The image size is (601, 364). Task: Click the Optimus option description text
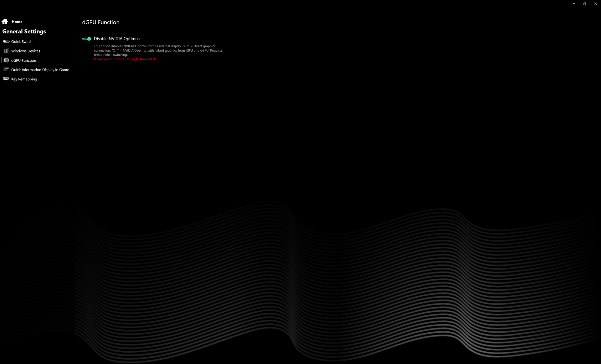pyautogui.click(x=158, y=50)
